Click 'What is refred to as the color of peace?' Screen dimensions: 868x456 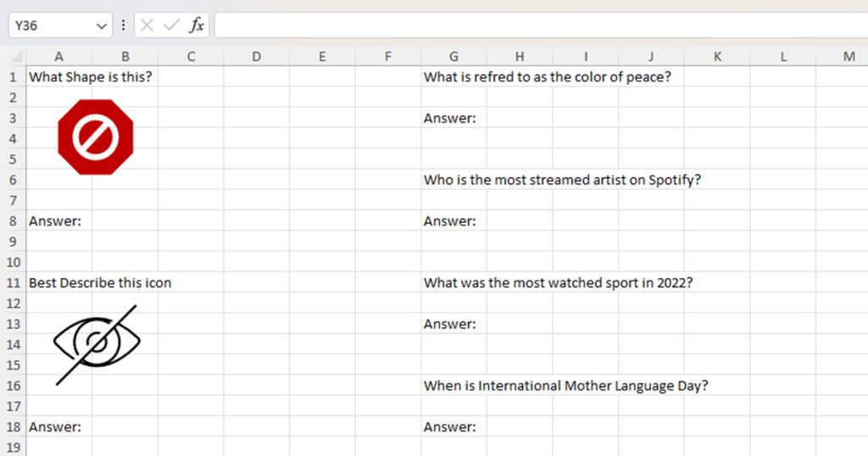pyautogui.click(x=548, y=77)
